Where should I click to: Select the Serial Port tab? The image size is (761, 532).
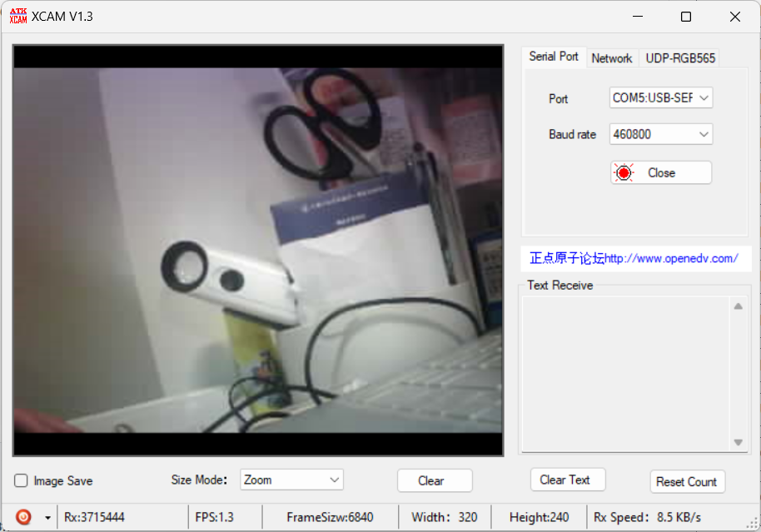[553, 57]
